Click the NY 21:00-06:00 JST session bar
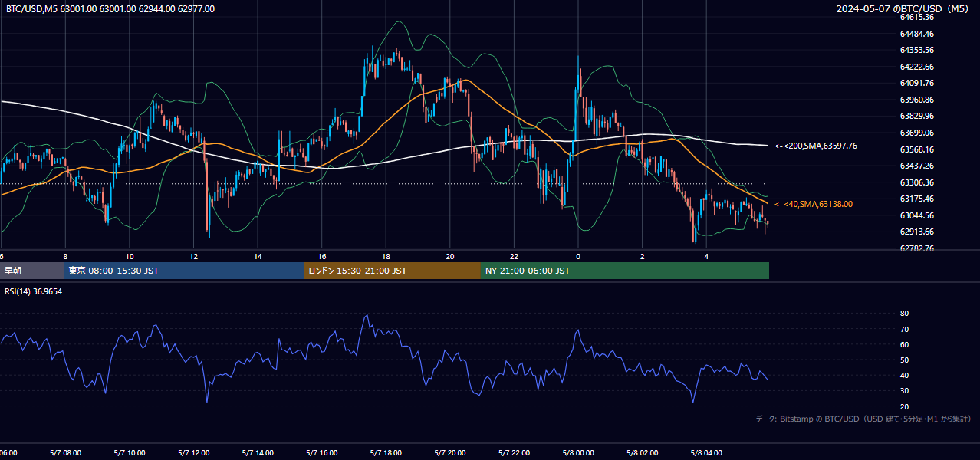Screen dimensions: 980x460 625,271
